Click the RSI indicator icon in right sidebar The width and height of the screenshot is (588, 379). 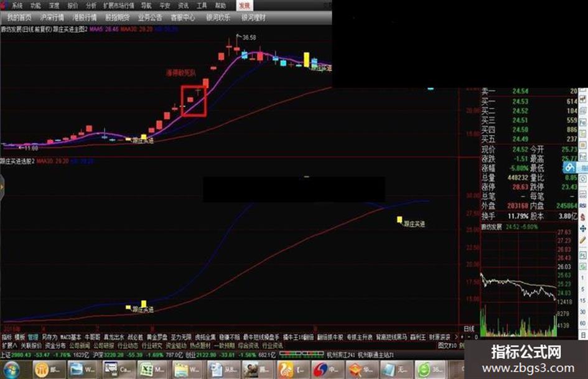pos(583,205)
